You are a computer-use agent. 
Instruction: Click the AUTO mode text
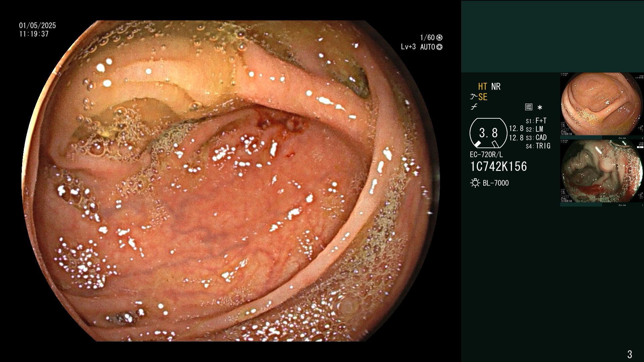(428, 47)
